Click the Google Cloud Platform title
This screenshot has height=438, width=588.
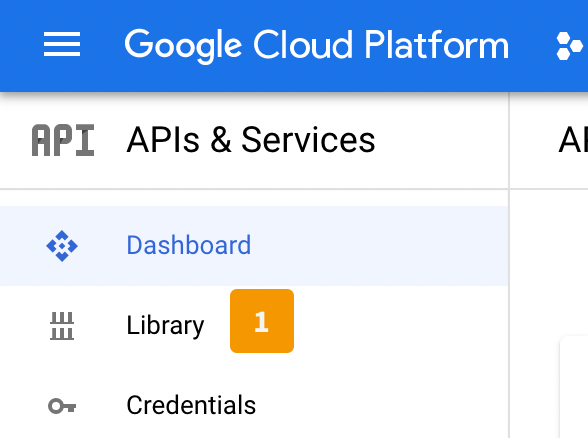(x=316, y=46)
